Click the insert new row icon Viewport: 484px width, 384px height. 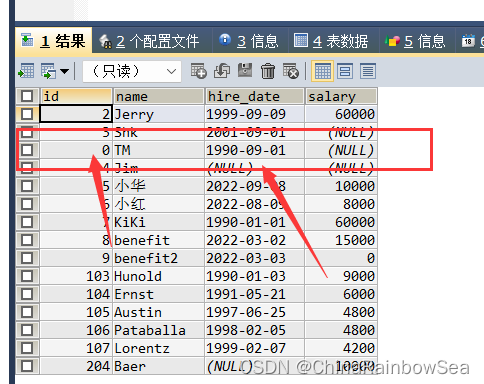199,71
